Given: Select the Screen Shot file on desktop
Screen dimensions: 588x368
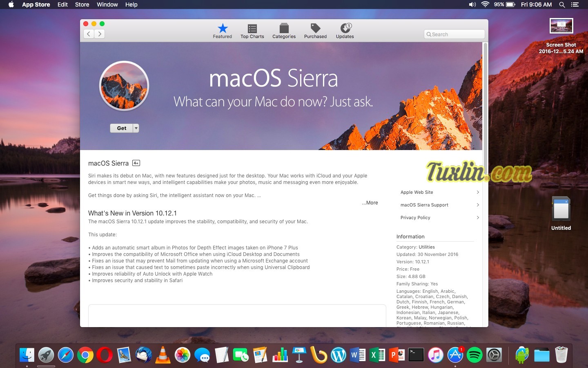Looking at the screenshot, I should [x=561, y=37].
